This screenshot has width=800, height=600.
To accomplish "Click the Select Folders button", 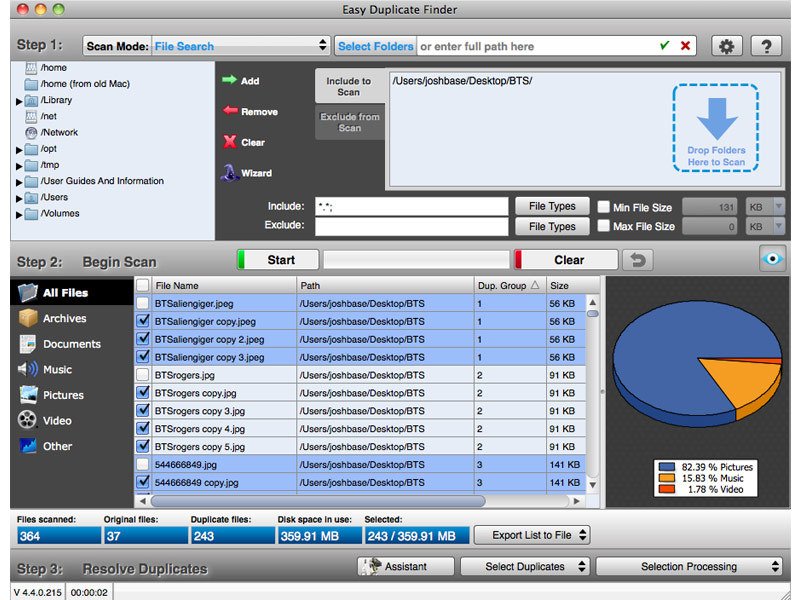I will (x=376, y=46).
